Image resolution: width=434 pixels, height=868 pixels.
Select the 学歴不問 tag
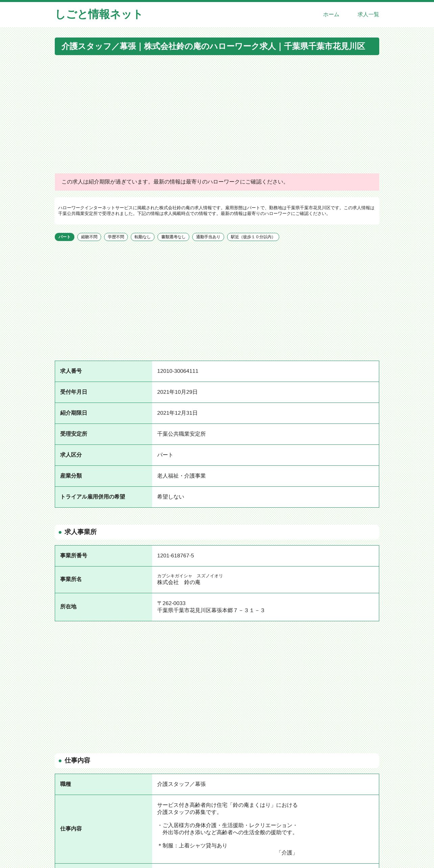click(116, 237)
